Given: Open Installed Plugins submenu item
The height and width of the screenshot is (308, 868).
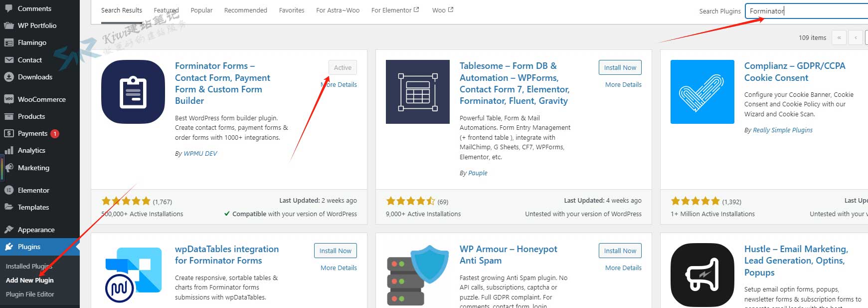Looking at the screenshot, I should [x=29, y=267].
